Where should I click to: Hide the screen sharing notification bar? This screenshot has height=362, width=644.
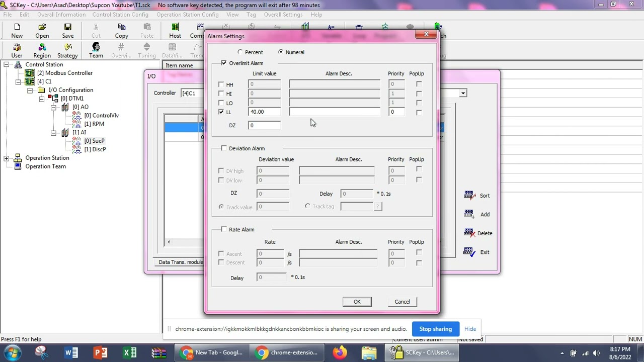click(470, 329)
